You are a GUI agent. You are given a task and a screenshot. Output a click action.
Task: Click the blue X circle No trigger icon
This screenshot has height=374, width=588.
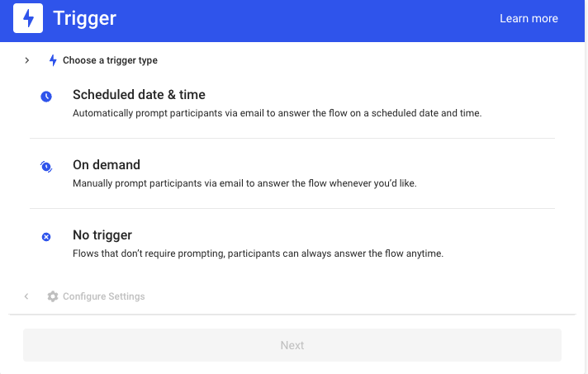coord(46,237)
